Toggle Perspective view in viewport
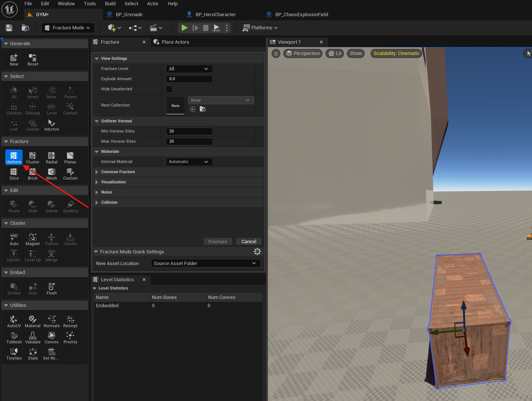The height and width of the screenshot is (401, 532). pyautogui.click(x=303, y=53)
